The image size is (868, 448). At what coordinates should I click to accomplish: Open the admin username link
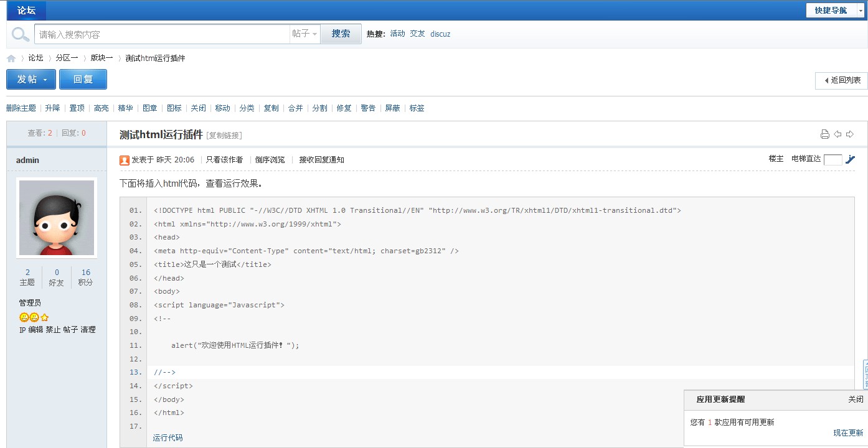point(27,160)
